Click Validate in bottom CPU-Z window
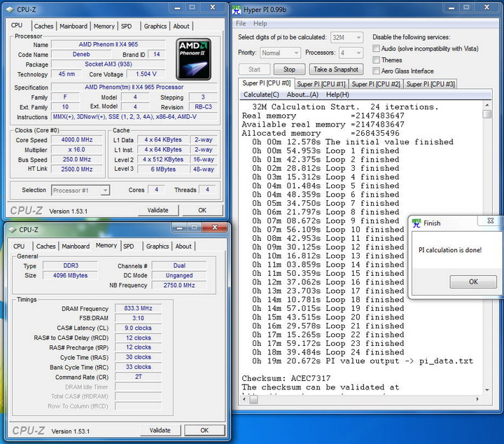504x444 pixels. tap(160, 430)
